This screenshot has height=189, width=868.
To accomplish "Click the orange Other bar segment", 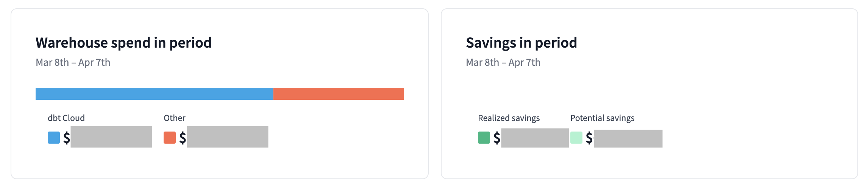I will [x=338, y=94].
